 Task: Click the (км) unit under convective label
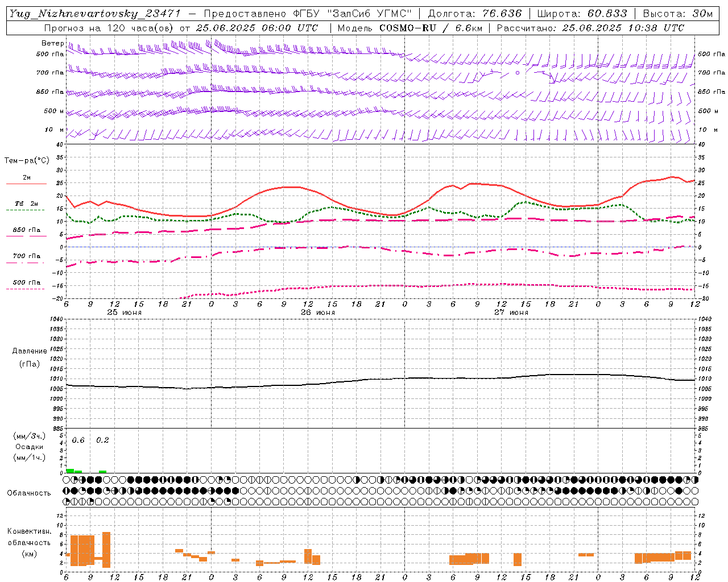click(29, 554)
